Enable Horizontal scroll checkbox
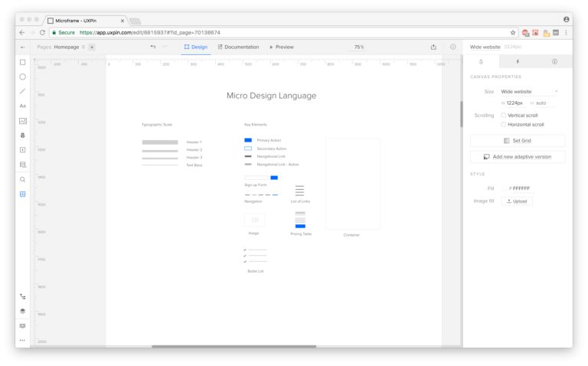The image size is (588, 366). (x=504, y=124)
